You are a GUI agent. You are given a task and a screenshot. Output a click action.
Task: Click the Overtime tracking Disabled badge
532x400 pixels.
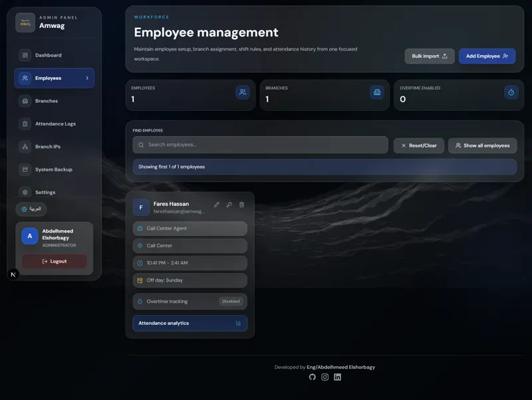[231, 302]
